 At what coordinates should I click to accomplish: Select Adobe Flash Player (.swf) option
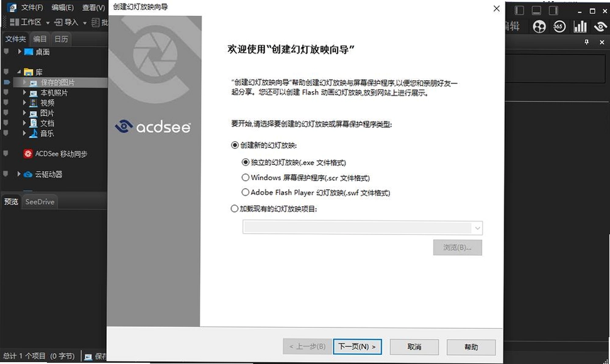click(246, 192)
